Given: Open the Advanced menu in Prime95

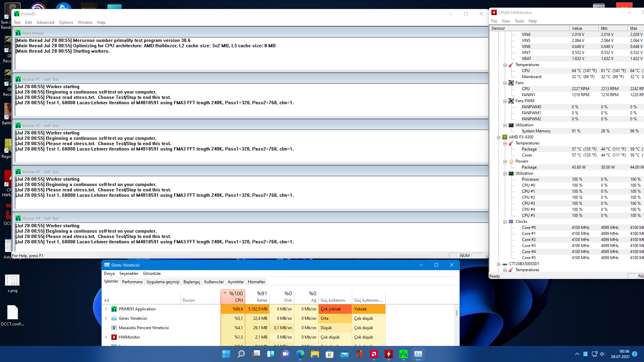Looking at the screenshot, I should point(45,22).
